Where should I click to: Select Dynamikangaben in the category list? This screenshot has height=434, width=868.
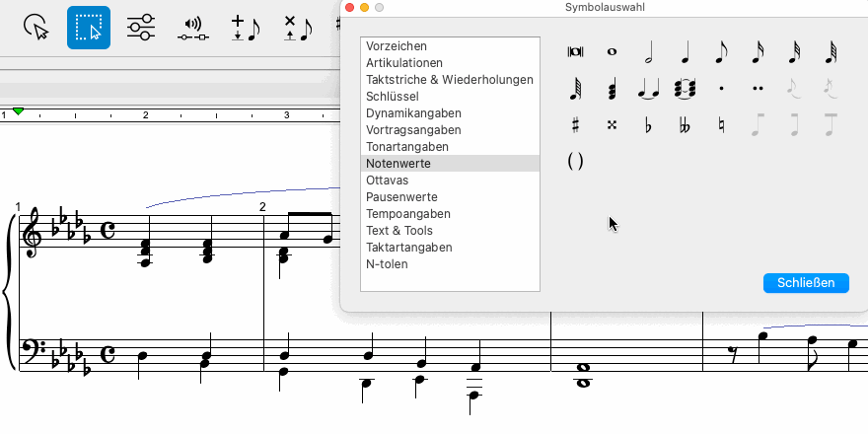coord(413,113)
